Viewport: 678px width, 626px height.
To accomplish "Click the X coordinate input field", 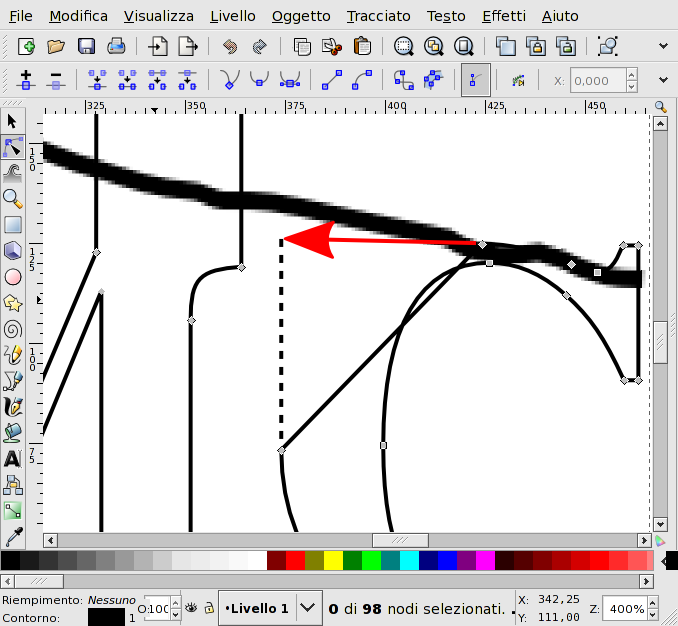I will point(598,80).
